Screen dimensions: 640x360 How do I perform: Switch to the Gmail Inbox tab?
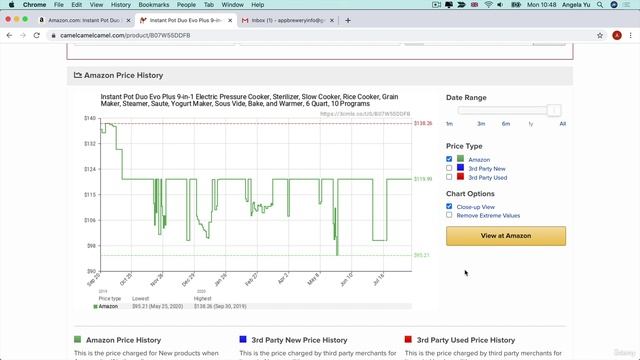pyautogui.click(x=288, y=20)
